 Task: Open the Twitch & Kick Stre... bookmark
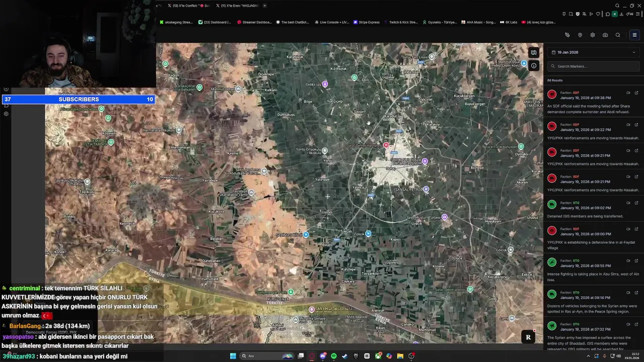point(400,22)
